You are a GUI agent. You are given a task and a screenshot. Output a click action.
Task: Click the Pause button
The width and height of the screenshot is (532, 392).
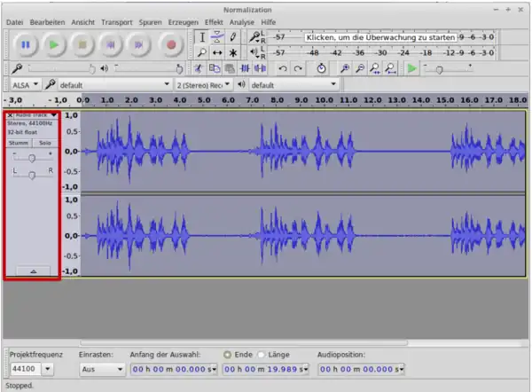(x=26, y=43)
